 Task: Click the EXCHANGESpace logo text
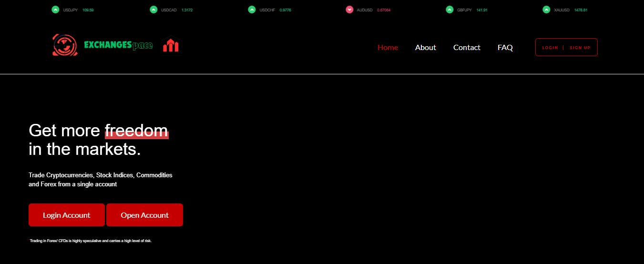[118, 45]
